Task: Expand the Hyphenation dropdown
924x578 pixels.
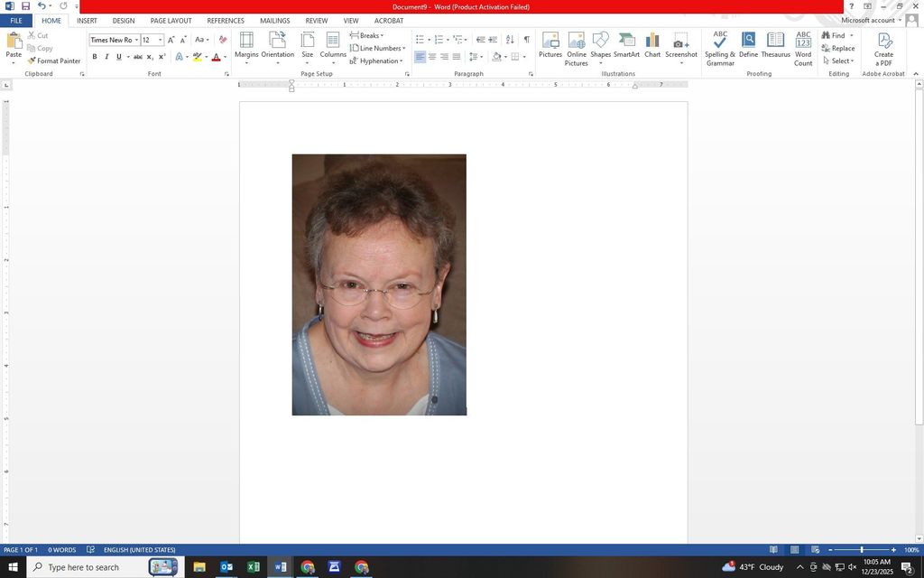Action: pos(379,61)
